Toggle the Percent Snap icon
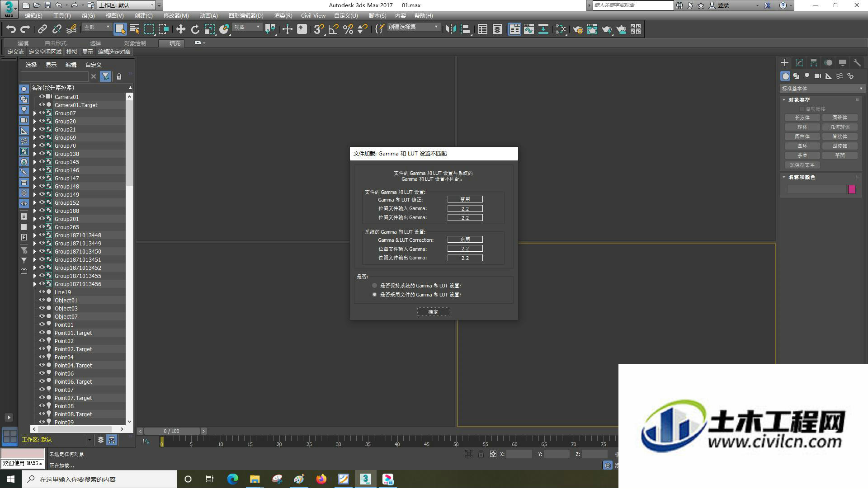The height and width of the screenshot is (489, 868). tap(348, 29)
